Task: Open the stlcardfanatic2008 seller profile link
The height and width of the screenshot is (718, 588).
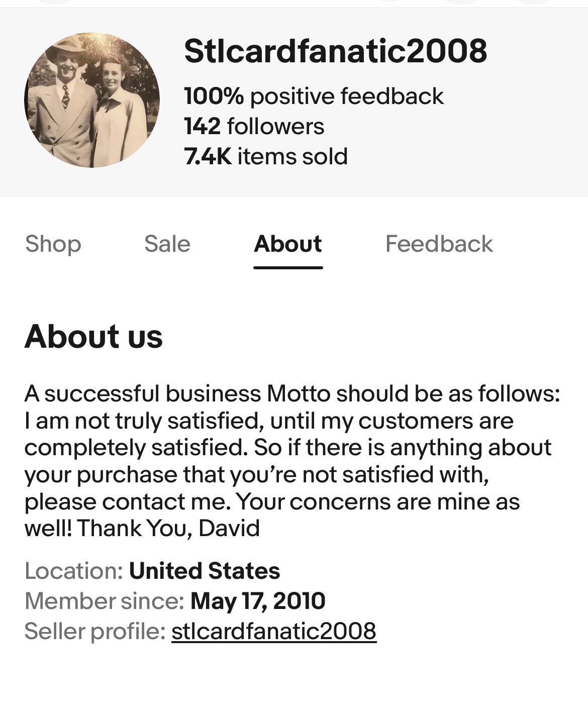Action: [273, 631]
